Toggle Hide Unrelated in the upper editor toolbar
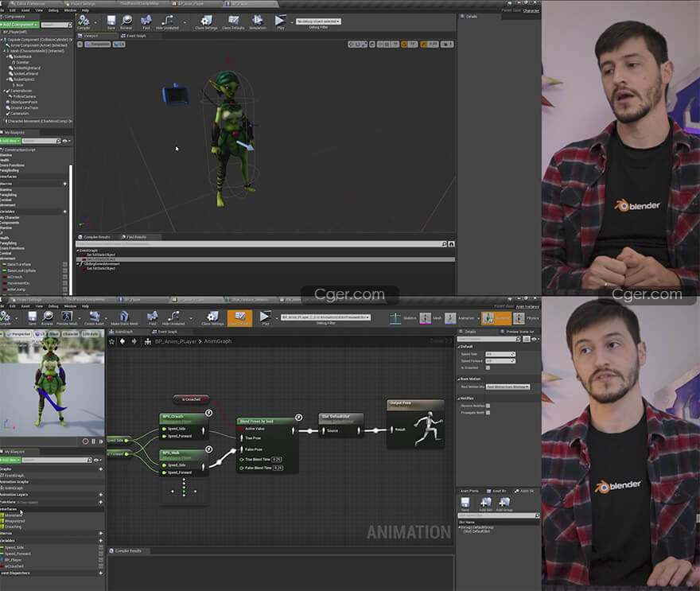Screen dimensions: 700x591 click(167, 21)
